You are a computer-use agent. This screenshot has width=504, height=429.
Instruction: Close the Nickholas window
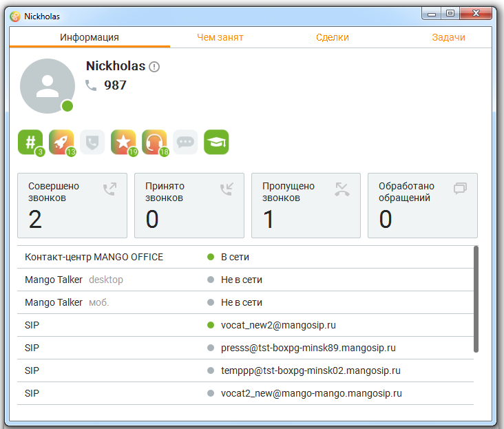476,14
